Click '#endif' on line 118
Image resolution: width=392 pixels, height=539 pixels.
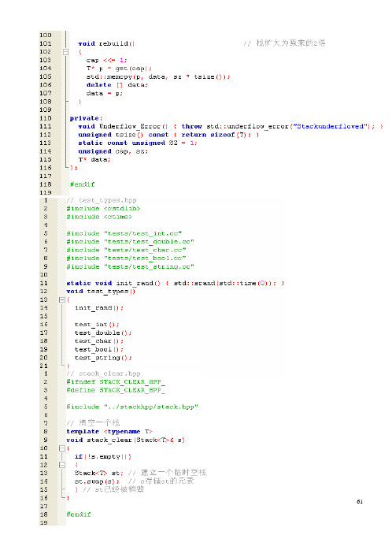coord(83,184)
